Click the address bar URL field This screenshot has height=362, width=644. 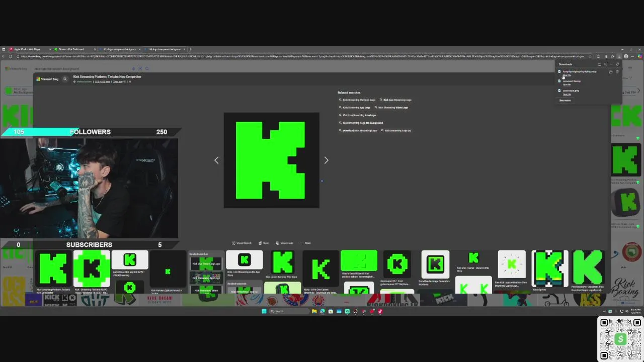[x=302, y=56]
